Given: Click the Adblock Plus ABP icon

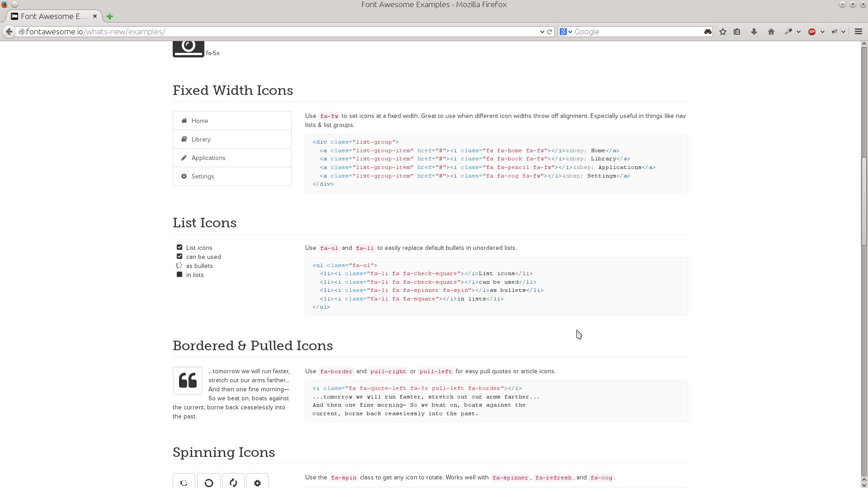Looking at the screenshot, I should [812, 32].
